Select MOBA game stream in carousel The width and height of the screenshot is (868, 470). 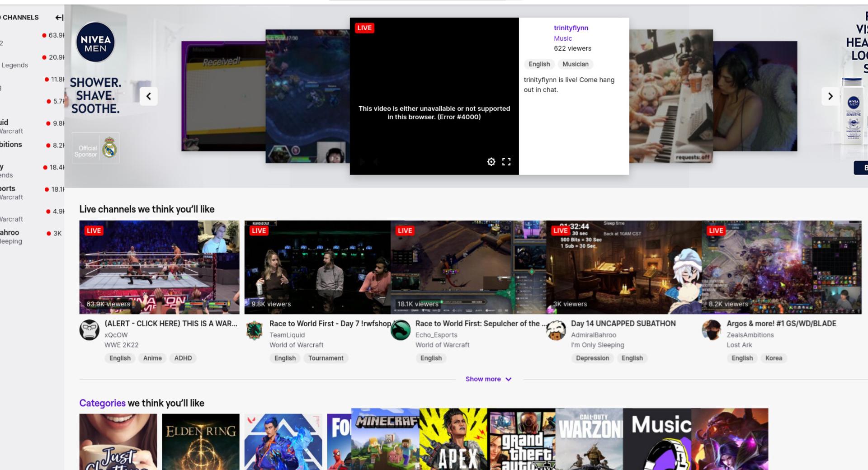307,96
